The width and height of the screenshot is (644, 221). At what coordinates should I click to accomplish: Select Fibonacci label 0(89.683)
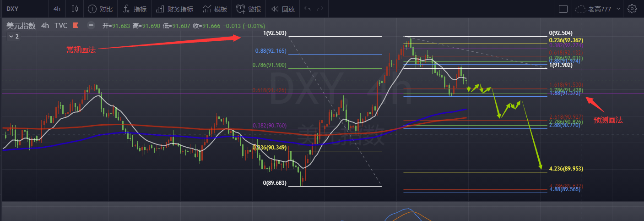[274, 183]
